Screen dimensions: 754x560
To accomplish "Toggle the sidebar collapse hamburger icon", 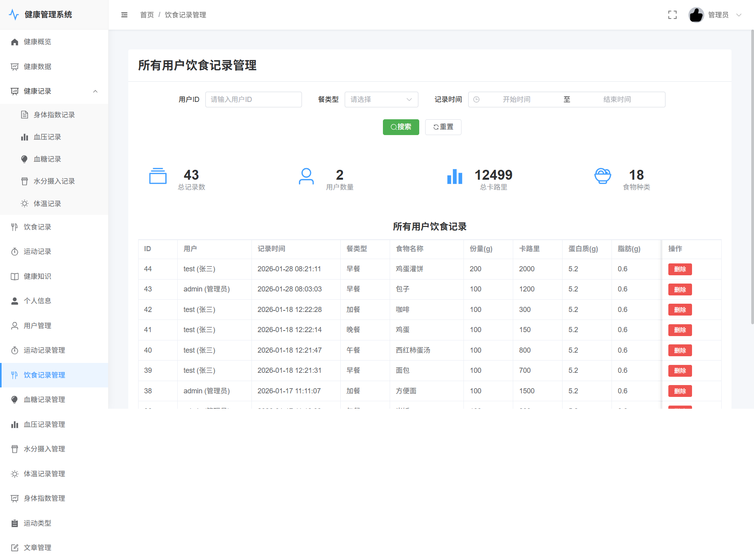I will click(124, 15).
